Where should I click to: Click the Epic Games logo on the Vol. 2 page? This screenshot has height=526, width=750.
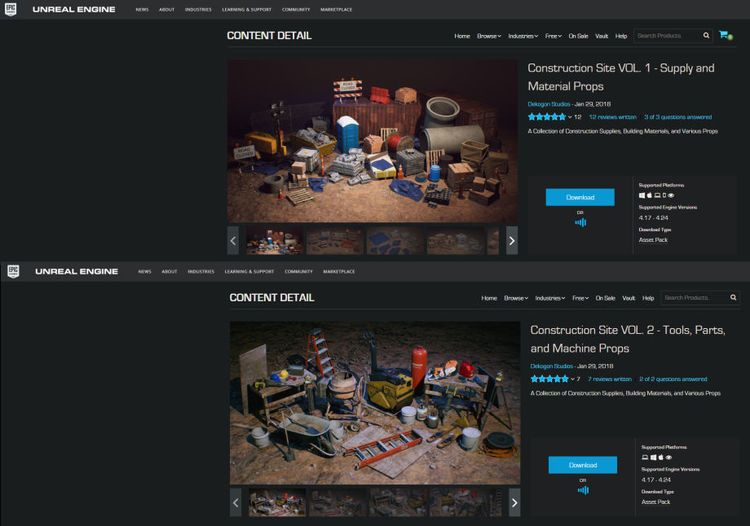coord(13,271)
